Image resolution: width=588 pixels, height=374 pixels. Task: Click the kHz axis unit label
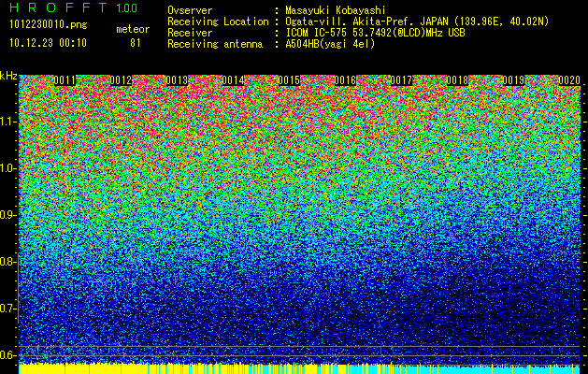click(x=8, y=76)
